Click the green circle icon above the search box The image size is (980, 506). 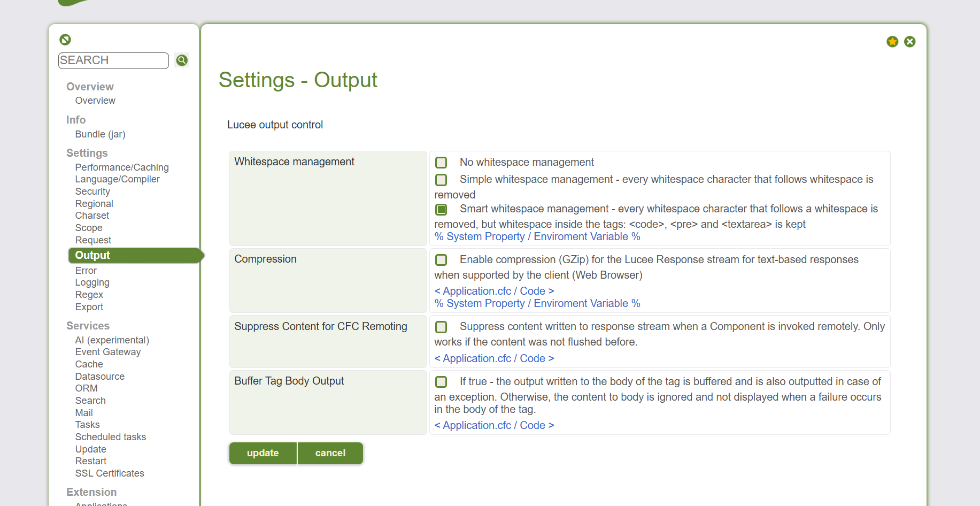65,40
